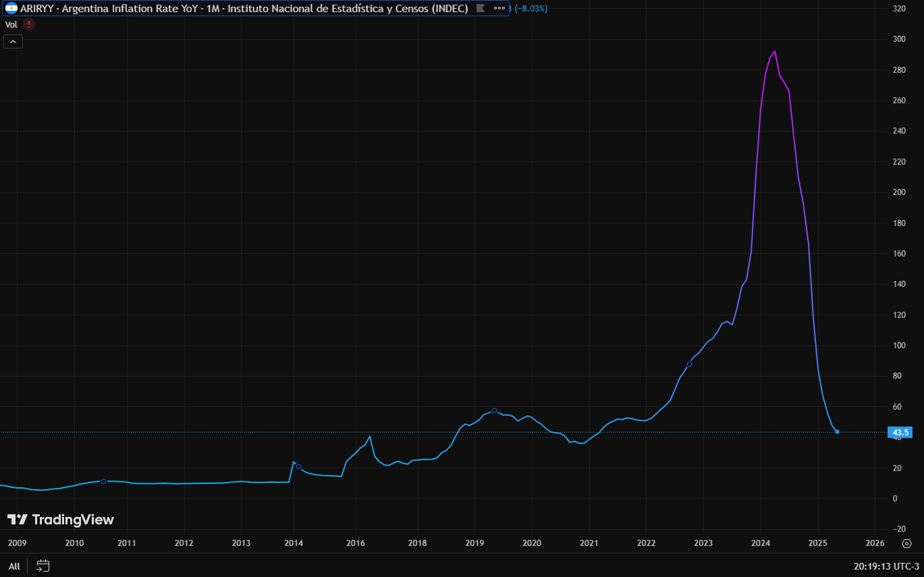Viewport: 924px width, 577px height.
Task: Click the circle marker on the line in early 2014
Action: click(299, 467)
